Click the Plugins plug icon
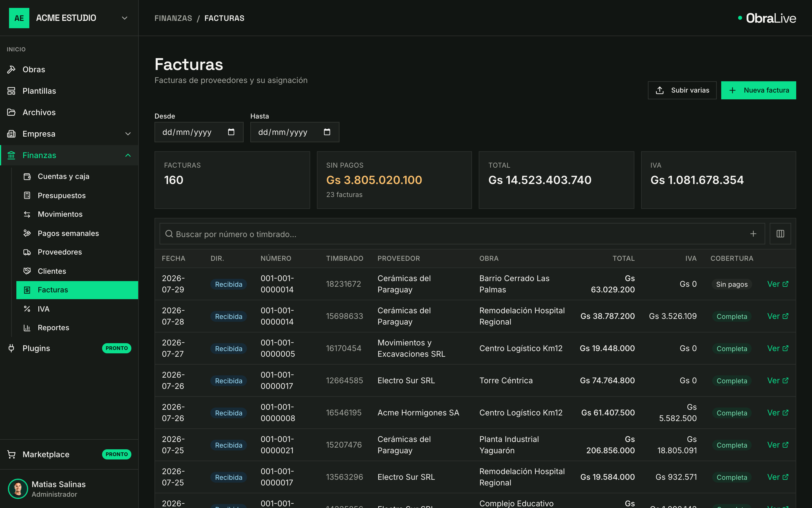Image resolution: width=812 pixels, height=508 pixels. pyautogui.click(x=11, y=348)
